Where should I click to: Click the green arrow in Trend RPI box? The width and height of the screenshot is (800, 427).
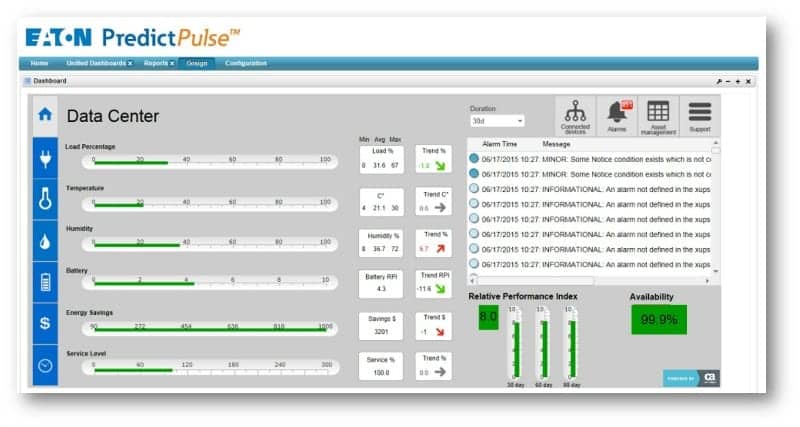click(x=440, y=289)
